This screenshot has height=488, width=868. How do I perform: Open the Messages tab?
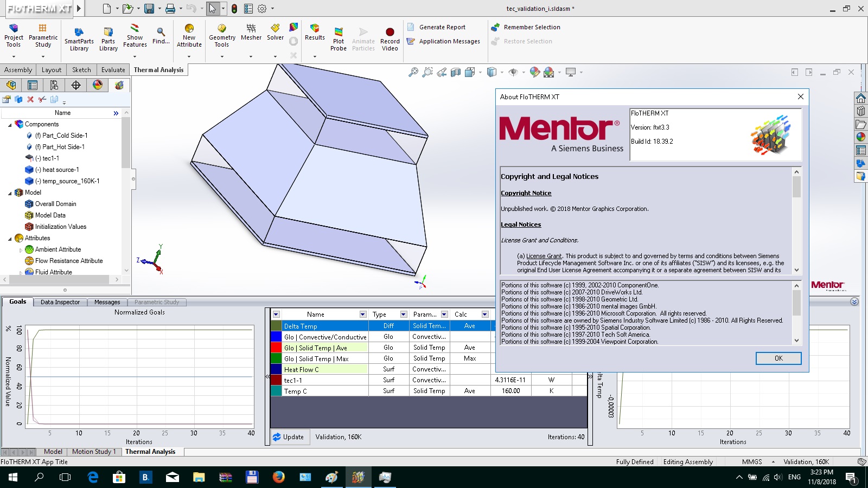(107, 302)
